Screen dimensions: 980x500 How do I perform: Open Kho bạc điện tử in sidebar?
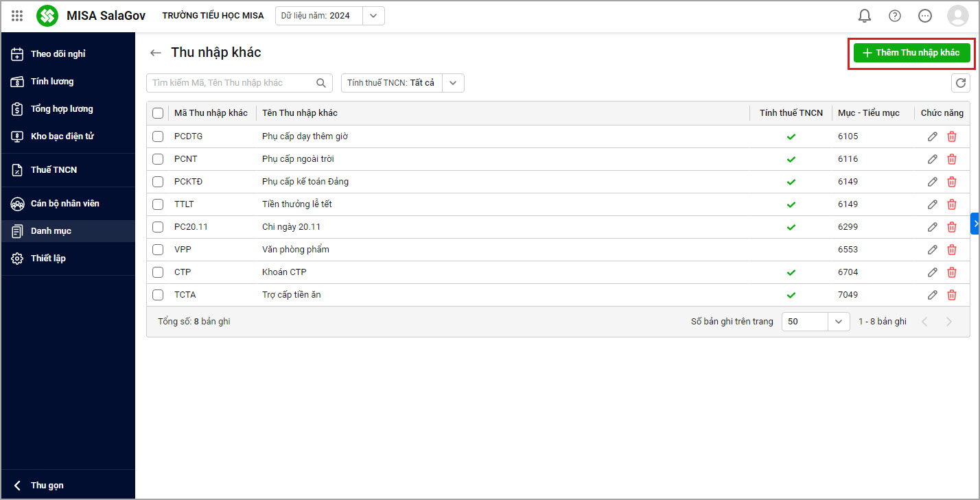coord(68,136)
